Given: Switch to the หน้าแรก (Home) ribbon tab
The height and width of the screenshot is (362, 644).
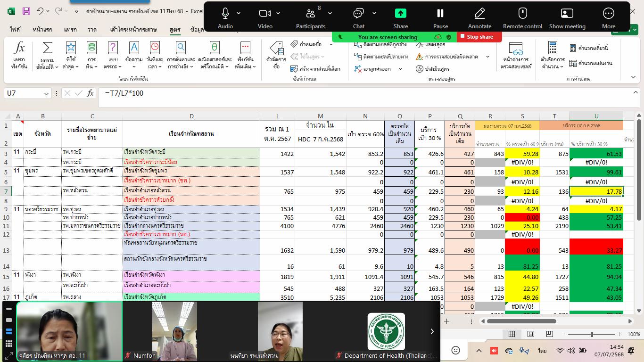Looking at the screenshot, I should click(42, 30).
